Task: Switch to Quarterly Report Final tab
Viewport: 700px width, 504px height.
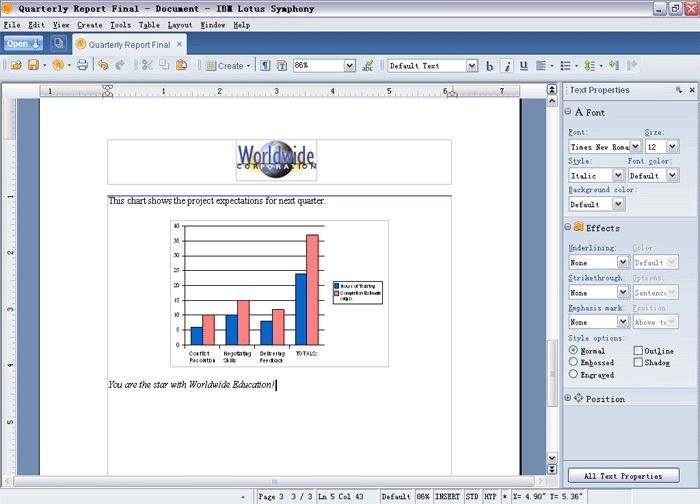Action: 129,45
